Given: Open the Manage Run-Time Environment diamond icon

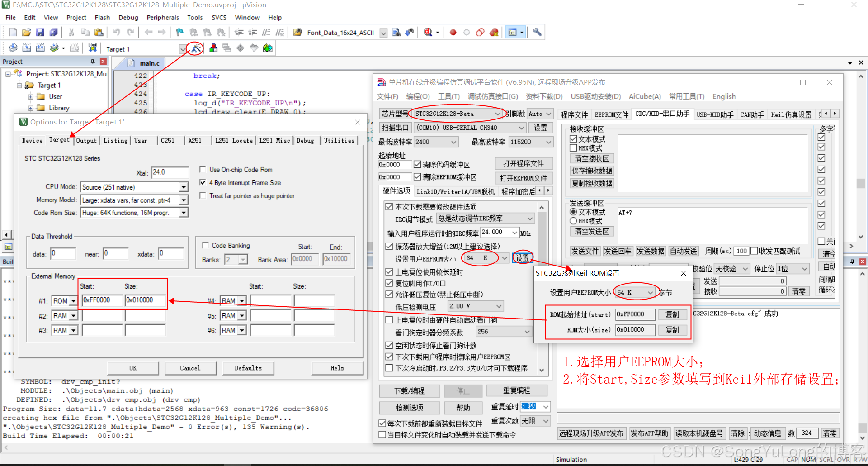Looking at the screenshot, I should pyautogui.click(x=241, y=48).
